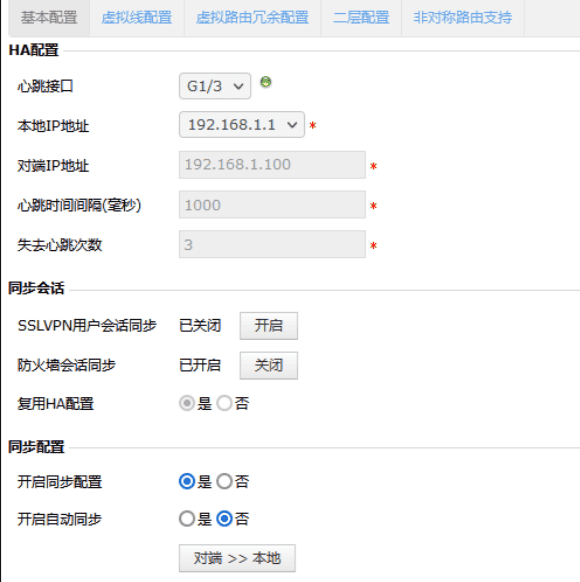Image resolution: width=580 pixels, height=582 pixels.
Task: Click the 同步会话 section heading
Action: click(x=36, y=288)
